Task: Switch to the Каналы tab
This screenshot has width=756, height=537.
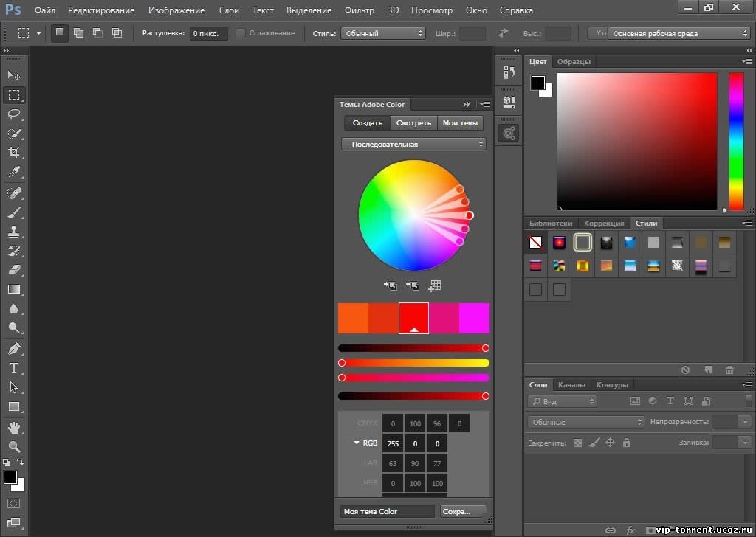Action: pyautogui.click(x=571, y=384)
